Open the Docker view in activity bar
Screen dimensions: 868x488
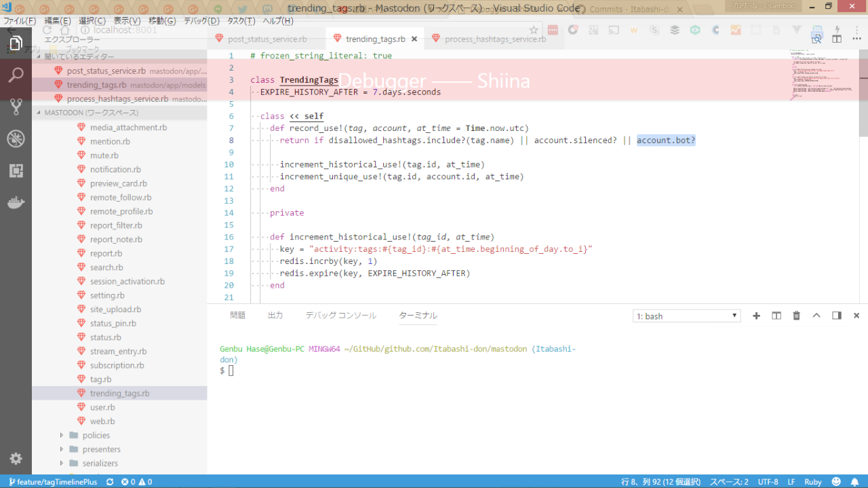point(16,202)
